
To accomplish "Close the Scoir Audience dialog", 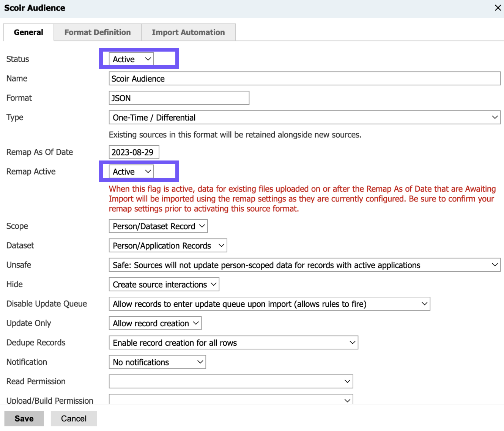I will [x=498, y=8].
